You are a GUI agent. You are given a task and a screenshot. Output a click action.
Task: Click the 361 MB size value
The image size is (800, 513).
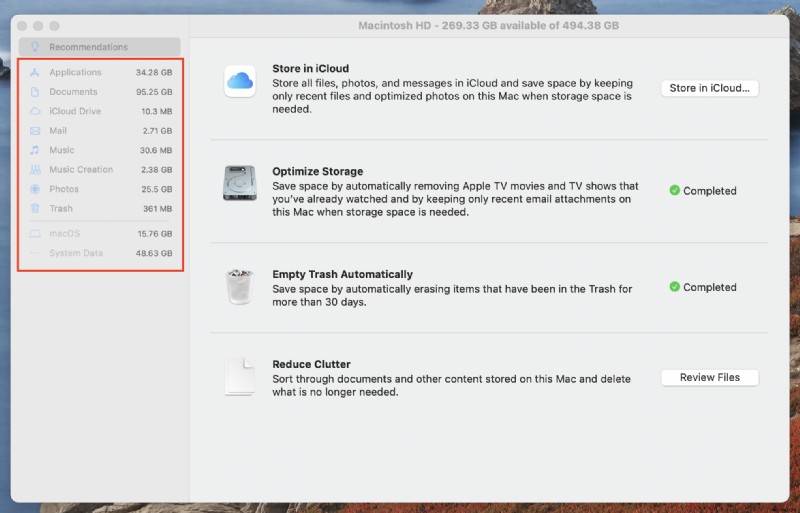(x=158, y=208)
